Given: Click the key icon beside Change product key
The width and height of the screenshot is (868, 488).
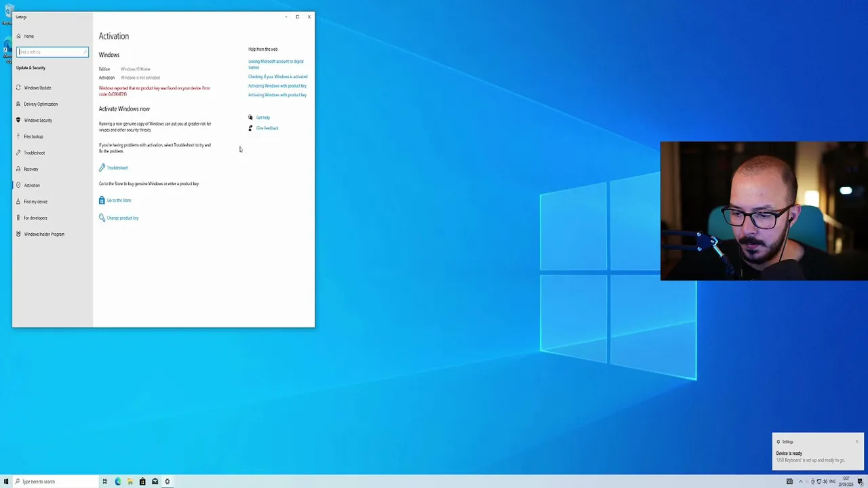Looking at the screenshot, I should click(102, 218).
